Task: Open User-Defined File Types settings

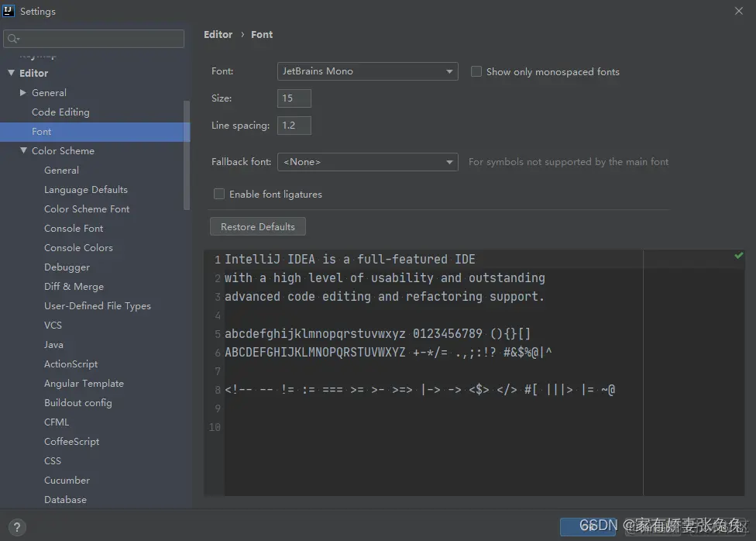Action: [x=98, y=306]
